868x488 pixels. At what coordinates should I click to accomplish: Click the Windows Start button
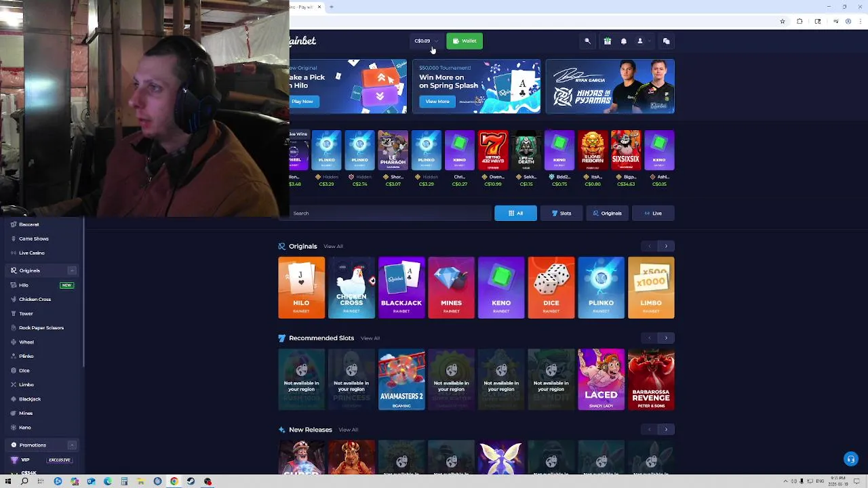7,481
